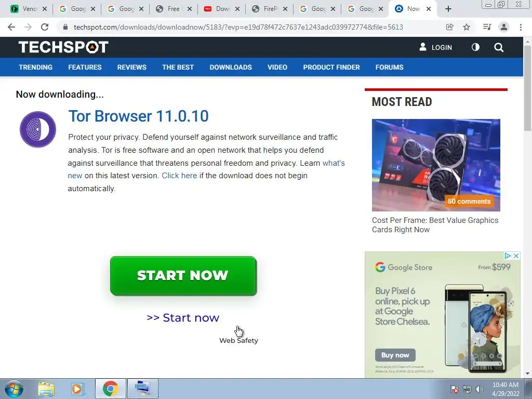Open Windows Explorer from taskbar
Viewport: 532px width, 399px height.
pyautogui.click(x=46, y=389)
